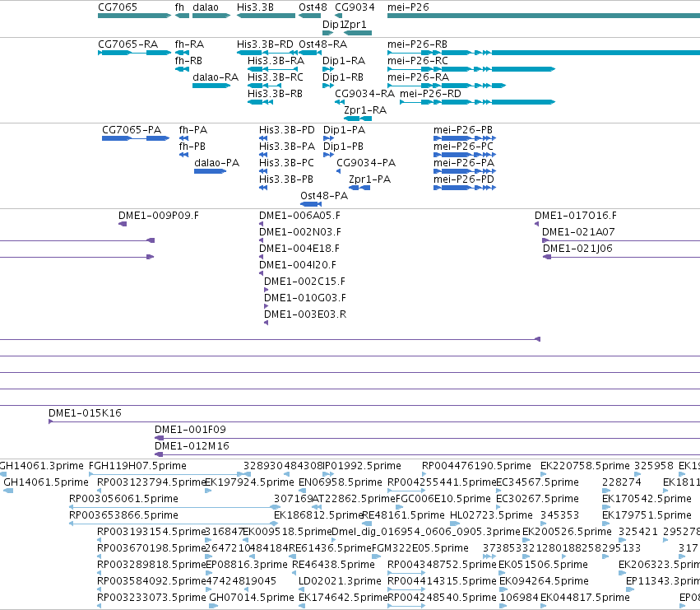Click the DME1-021A07 clone label
This screenshot has height=610, width=700.
click(578, 232)
